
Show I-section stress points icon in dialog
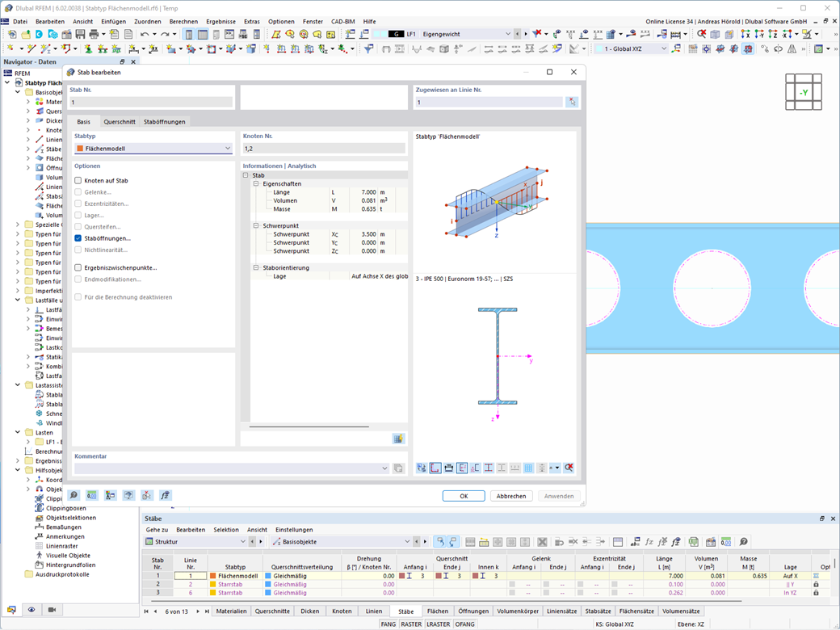click(x=488, y=468)
